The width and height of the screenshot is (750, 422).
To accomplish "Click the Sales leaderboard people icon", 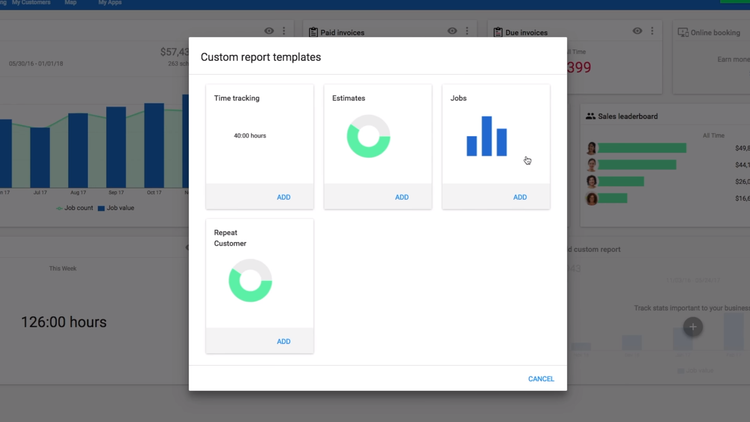I will coord(591,116).
